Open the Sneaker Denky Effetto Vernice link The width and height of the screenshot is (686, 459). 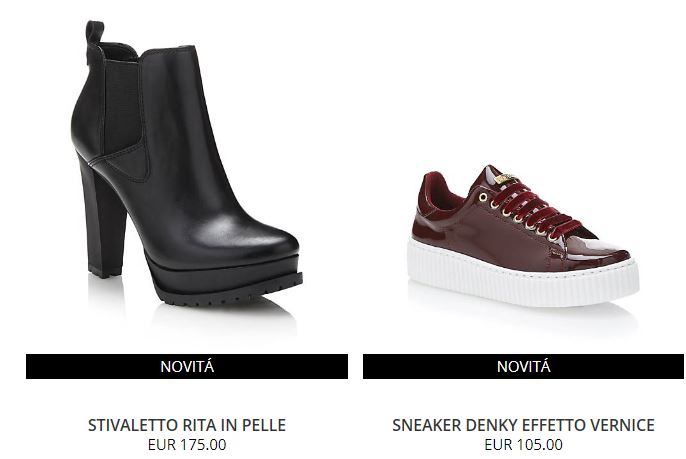click(523, 425)
